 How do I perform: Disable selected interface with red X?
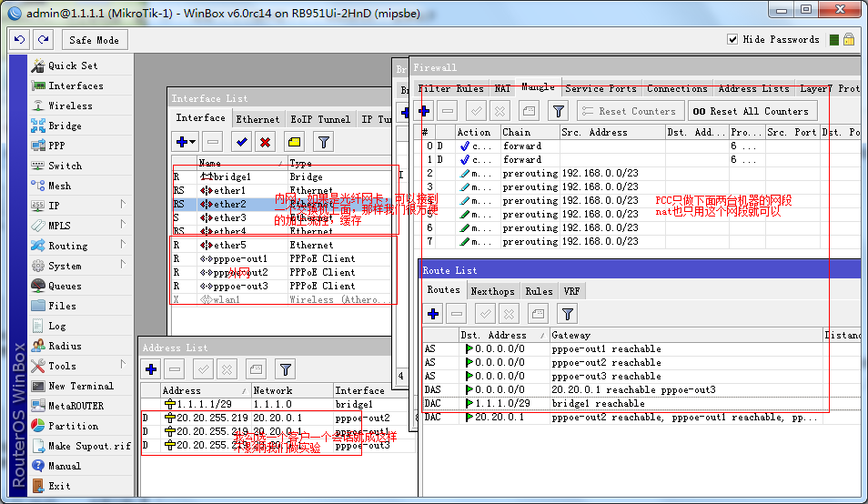(x=265, y=142)
